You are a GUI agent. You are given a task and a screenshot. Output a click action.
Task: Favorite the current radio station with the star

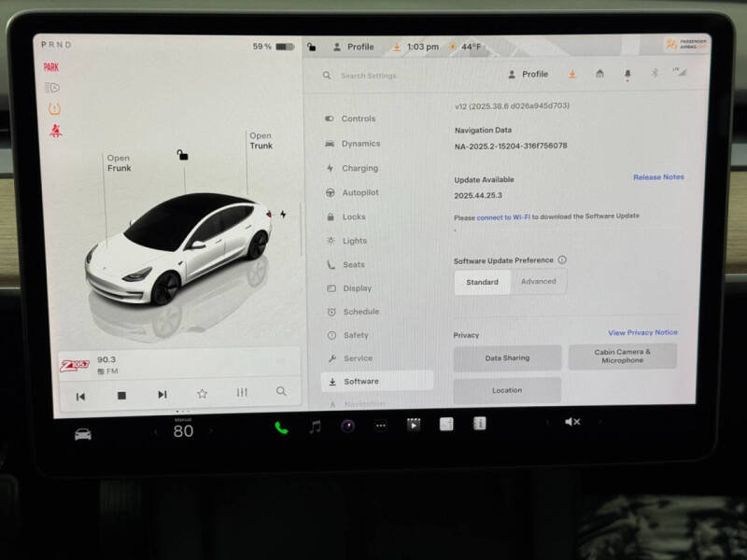point(202,395)
